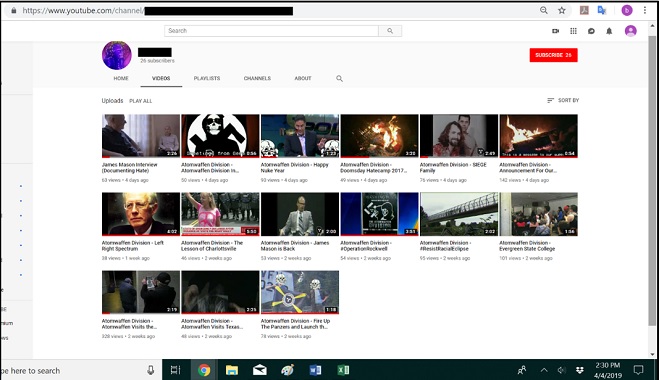Open the Atomwaffen Visits the... video thumbnail
659x380 pixels.
click(x=141, y=292)
